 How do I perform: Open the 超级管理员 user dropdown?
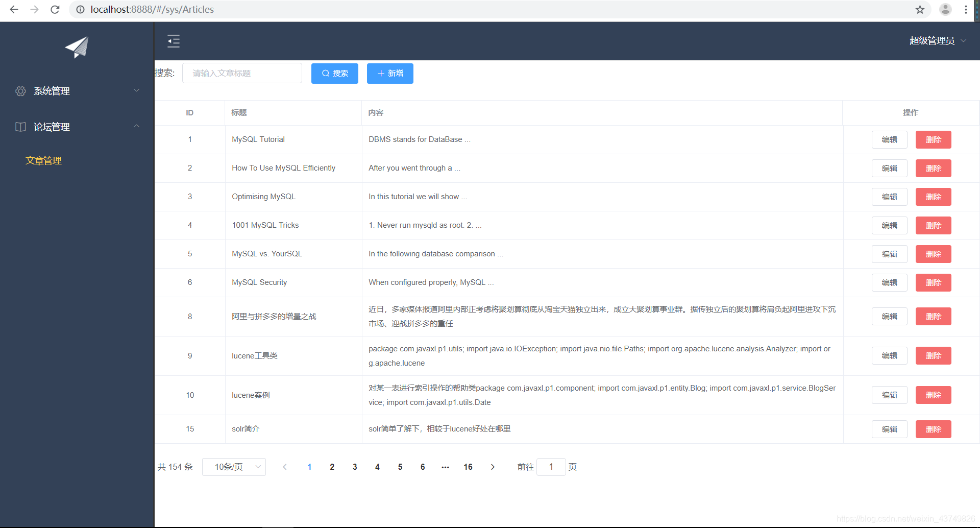pyautogui.click(x=938, y=40)
